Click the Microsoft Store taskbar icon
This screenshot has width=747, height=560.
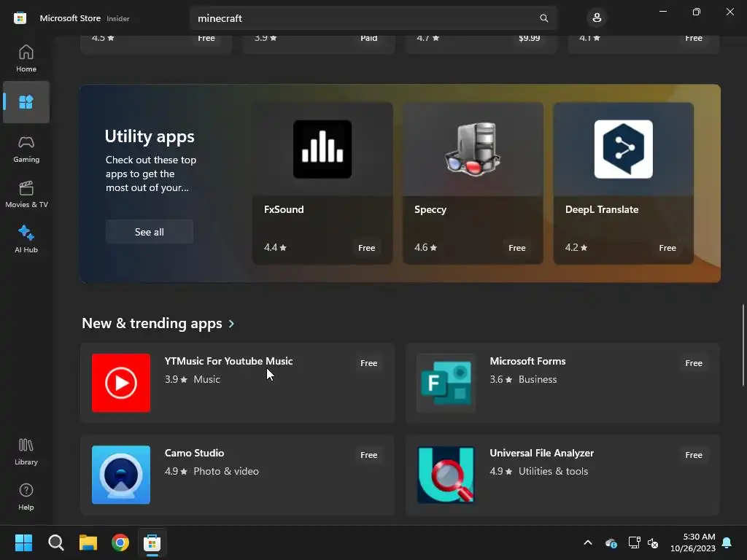tap(152, 542)
